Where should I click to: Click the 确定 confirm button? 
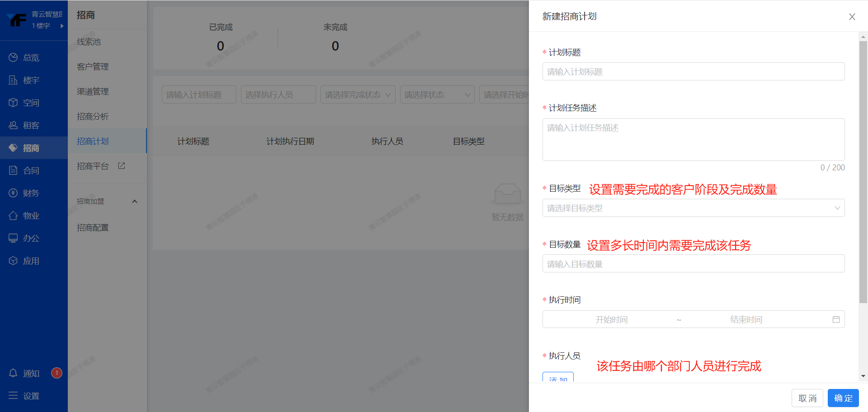coord(843,398)
